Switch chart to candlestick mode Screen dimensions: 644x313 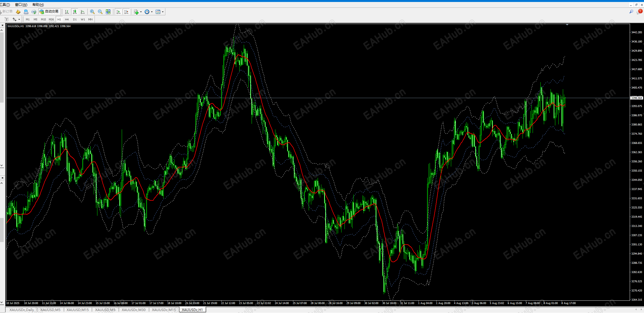click(x=75, y=12)
